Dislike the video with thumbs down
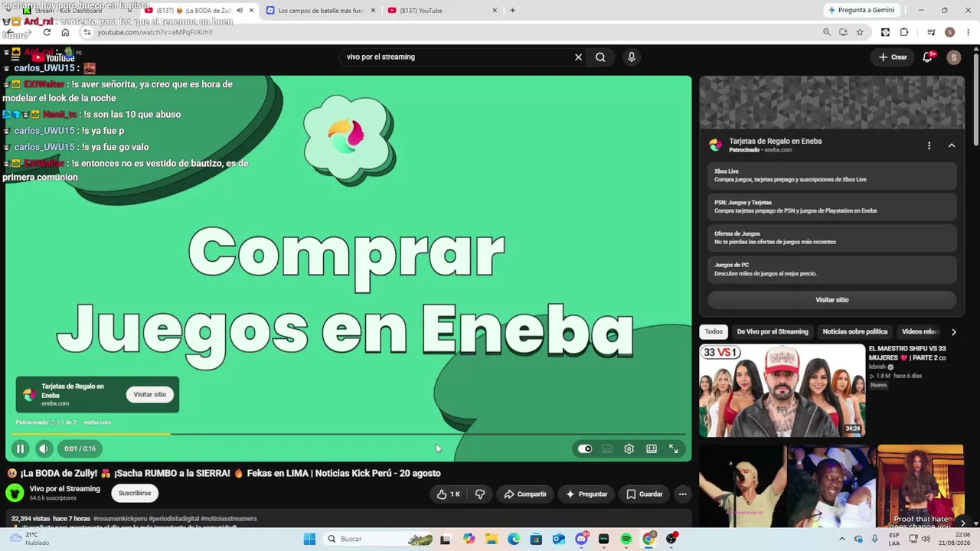 (x=480, y=494)
